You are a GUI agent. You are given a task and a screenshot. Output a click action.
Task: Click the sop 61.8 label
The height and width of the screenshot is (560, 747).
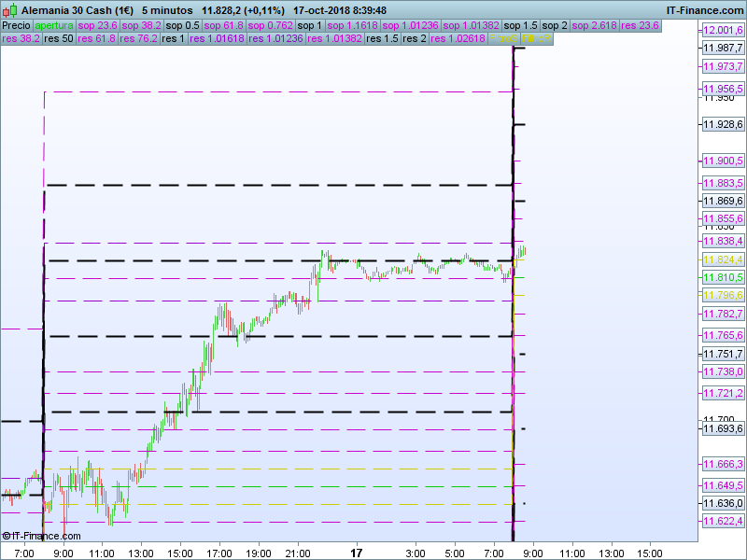point(223,25)
